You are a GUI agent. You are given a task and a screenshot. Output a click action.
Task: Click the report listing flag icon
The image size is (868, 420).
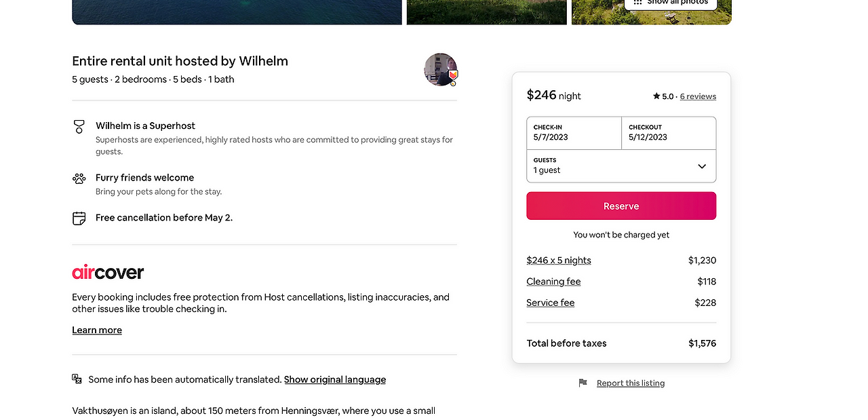tap(583, 383)
